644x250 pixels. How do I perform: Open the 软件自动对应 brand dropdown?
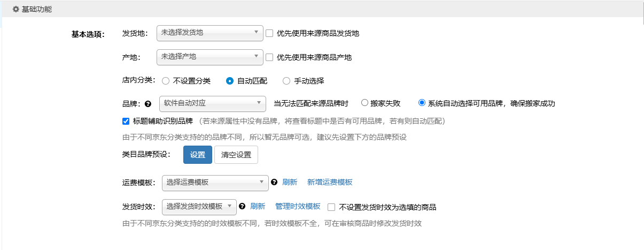coord(212,103)
